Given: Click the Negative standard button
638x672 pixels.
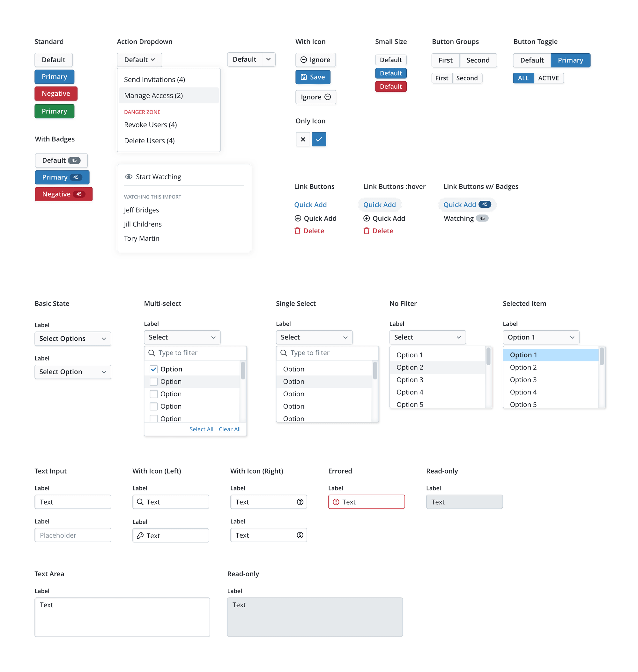Looking at the screenshot, I should click(55, 93).
